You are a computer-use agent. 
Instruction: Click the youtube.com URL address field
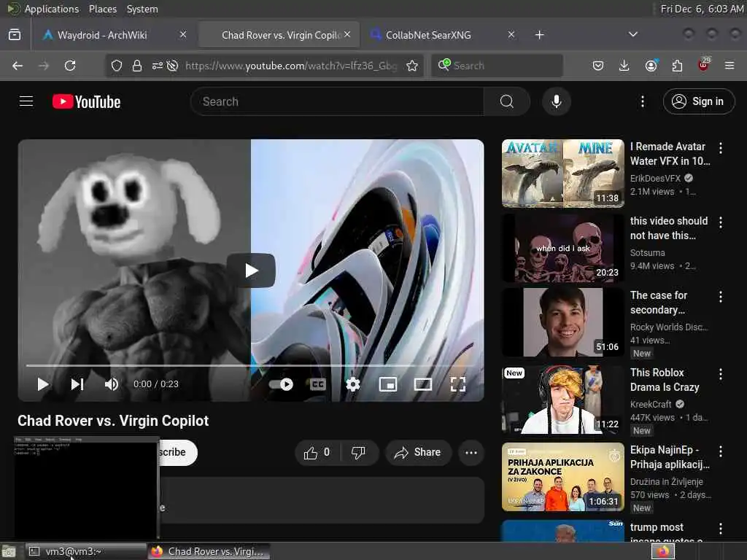tap(290, 66)
